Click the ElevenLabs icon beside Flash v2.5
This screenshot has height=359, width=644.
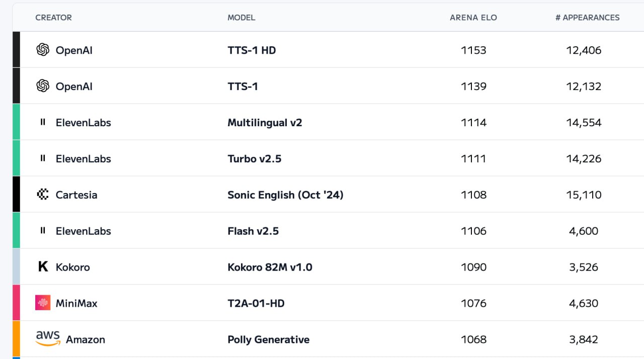click(x=43, y=231)
